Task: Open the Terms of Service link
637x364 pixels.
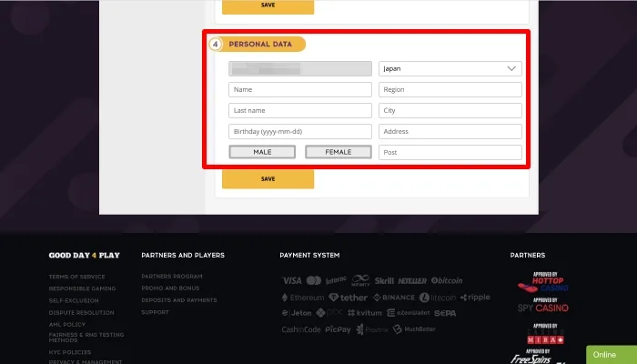Action: pos(76,277)
